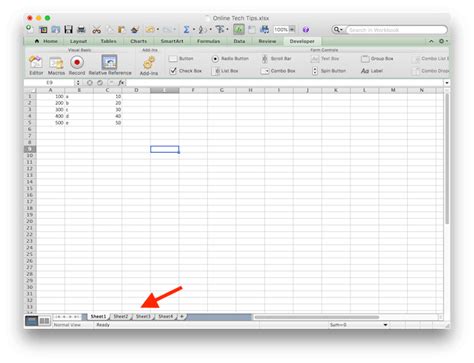The width and height of the screenshot is (474, 363).
Task: Select row 1 header
Action: tap(30, 96)
